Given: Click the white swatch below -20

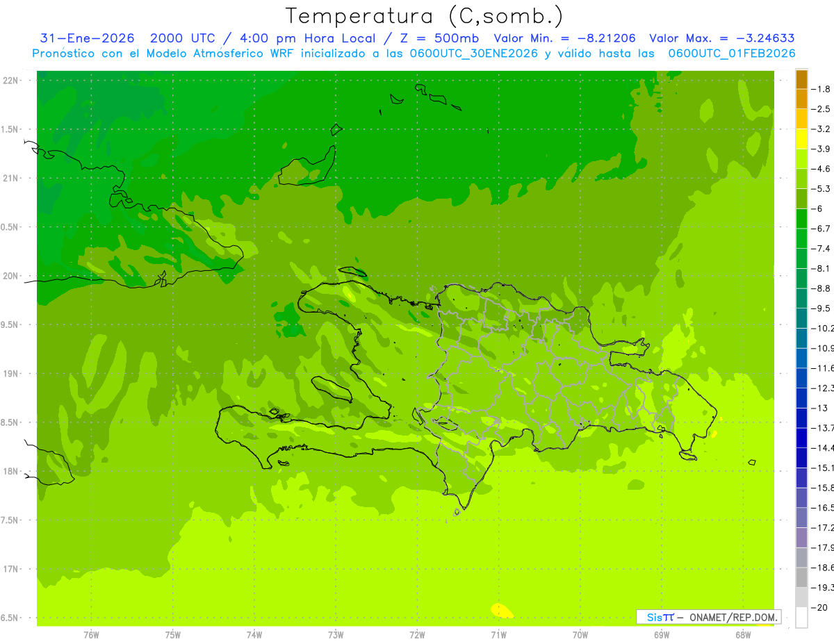Looking at the screenshot, I should (801, 618).
